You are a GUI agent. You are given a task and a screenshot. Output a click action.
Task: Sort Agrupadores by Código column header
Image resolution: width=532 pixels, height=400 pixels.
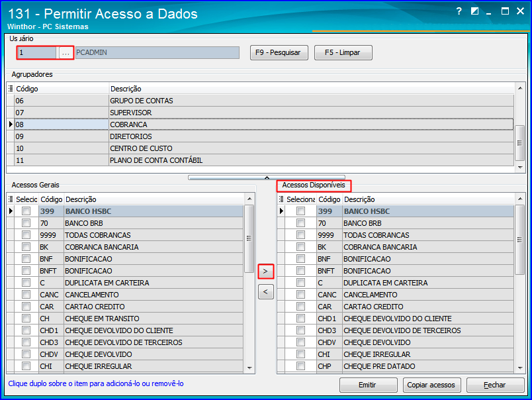coord(61,89)
